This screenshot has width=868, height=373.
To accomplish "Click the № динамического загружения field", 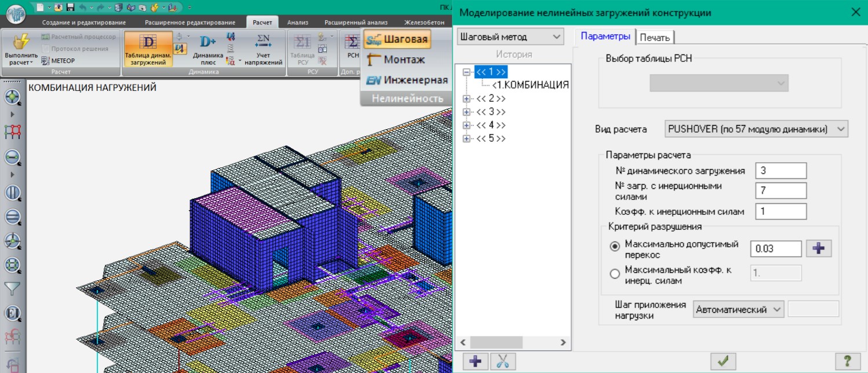I will [x=781, y=171].
